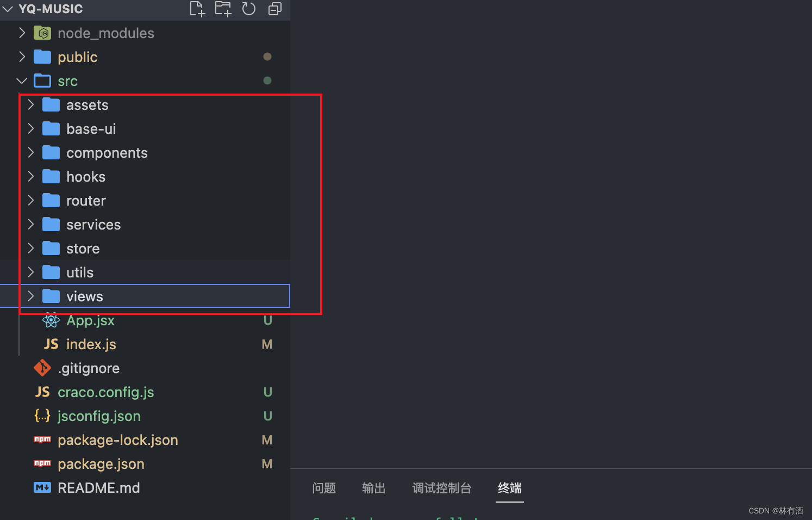The height and width of the screenshot is (520, 812).
Task: Collapse the YQ-MUSIC project section
Action: point(8,9)
